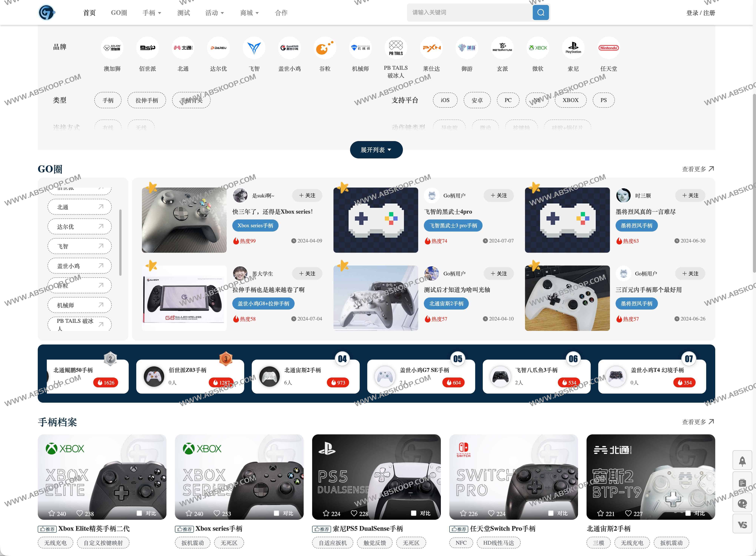This screenshot has width=756, height=556.
Task: Follow user 是suki啊~ with 关注 button
Action: tap(307, 195)
